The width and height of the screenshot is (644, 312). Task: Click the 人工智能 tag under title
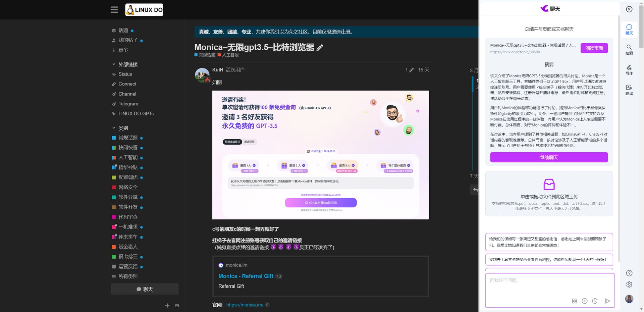point(228,55)
